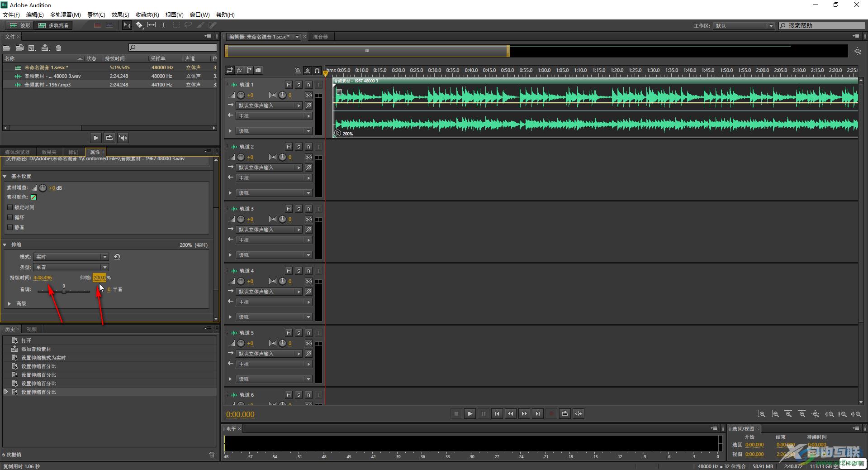Open the Window menu
Screen dimensions: 868x470
point(199,15)
